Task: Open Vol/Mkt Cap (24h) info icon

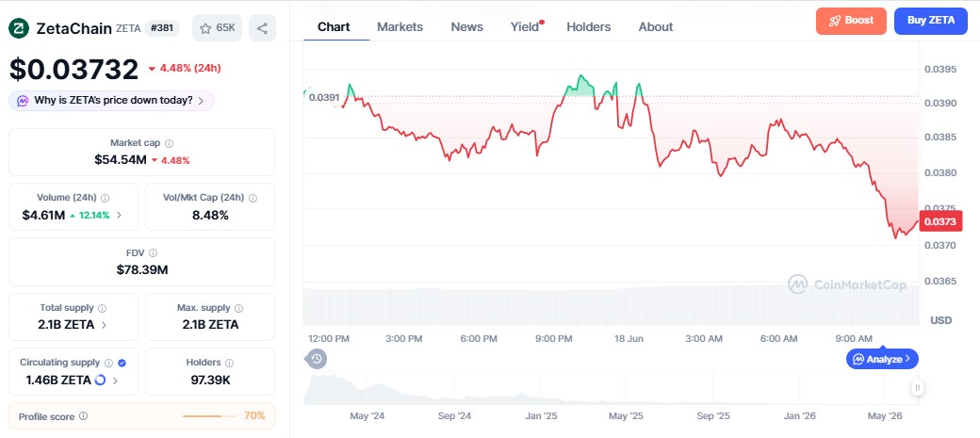Action: pyautogui.click(x=253, y=198)
